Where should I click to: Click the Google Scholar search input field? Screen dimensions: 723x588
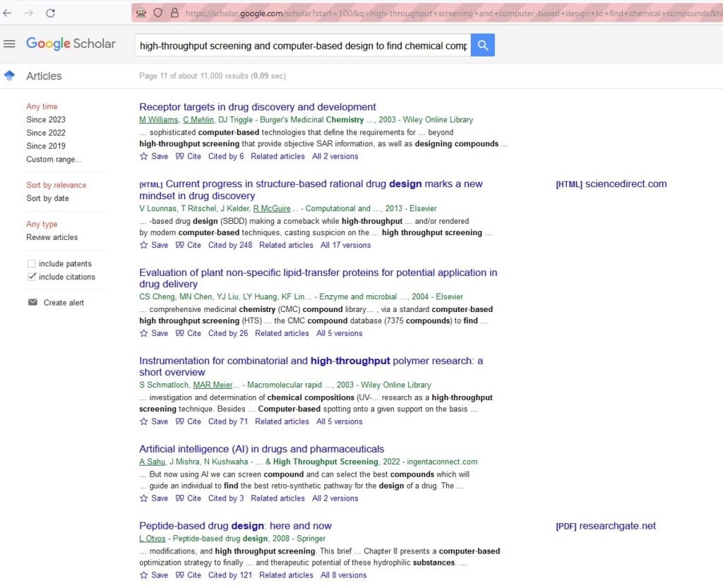pyautogui.click(x=303, y=46)
